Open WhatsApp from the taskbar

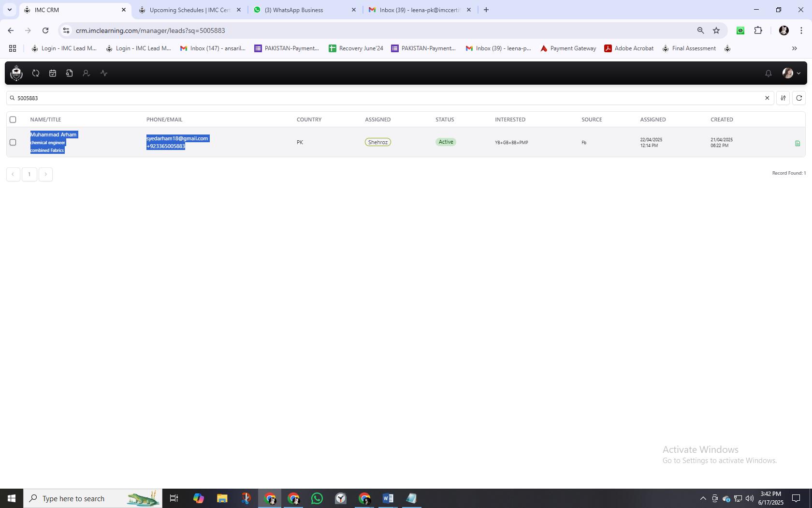point(317,498)
